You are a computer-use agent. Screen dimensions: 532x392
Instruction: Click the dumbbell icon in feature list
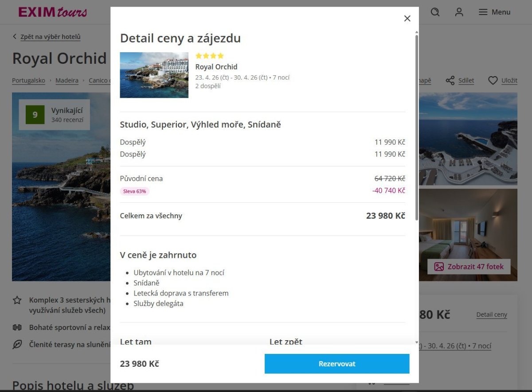coord(17,328)
